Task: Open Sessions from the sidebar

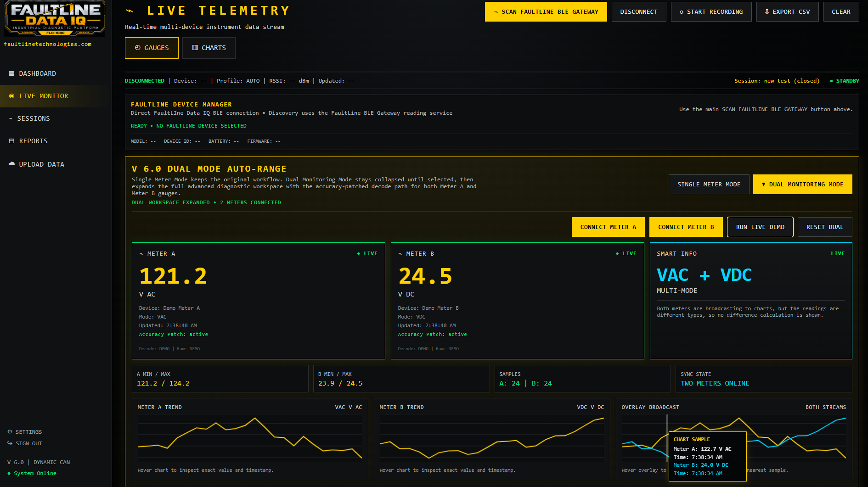Action: point(56,118)
